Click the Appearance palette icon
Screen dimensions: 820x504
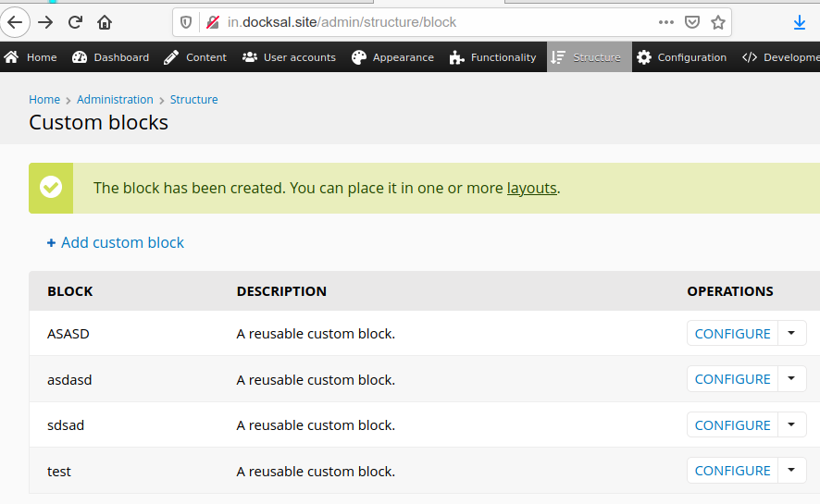click(x=359, y=57)
